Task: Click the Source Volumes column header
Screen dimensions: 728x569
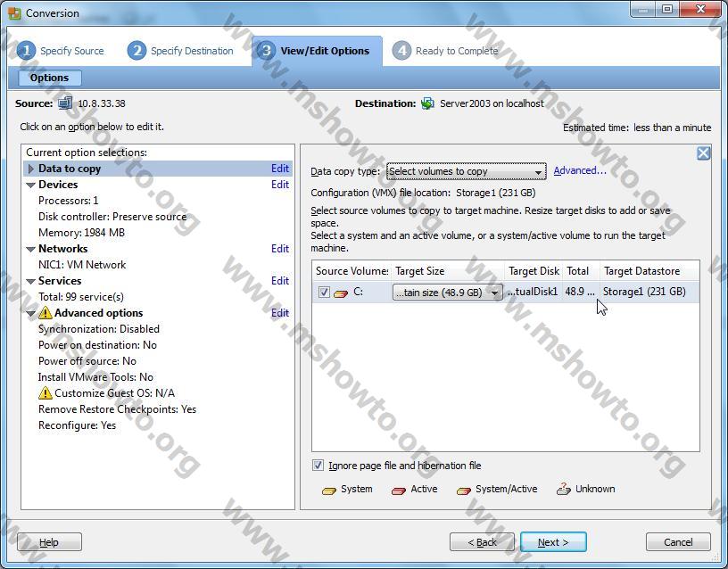Action: point(352,270)
